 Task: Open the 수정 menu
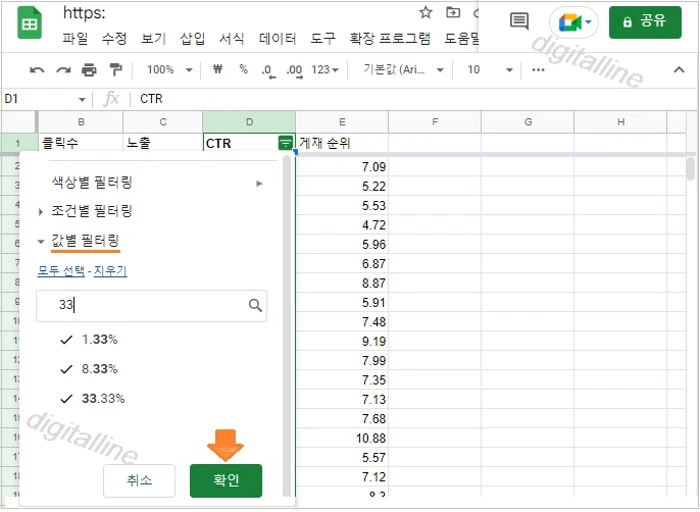tap(114, 39)
